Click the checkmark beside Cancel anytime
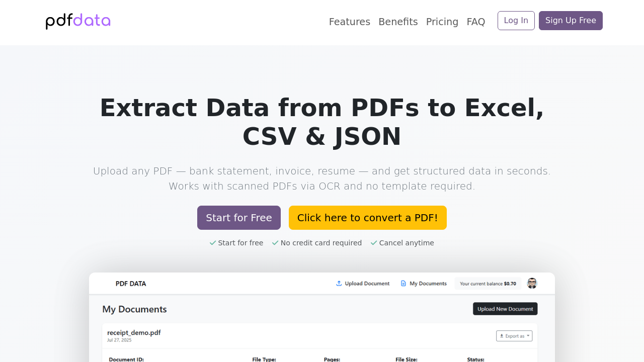Image resolution: width=644 pixels, height=362 pixels. pos(373,243)
